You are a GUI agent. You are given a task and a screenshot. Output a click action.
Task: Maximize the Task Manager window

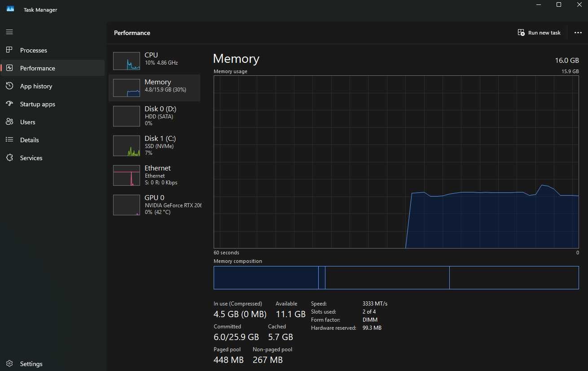pyautogui.click(x=559, y=4)
